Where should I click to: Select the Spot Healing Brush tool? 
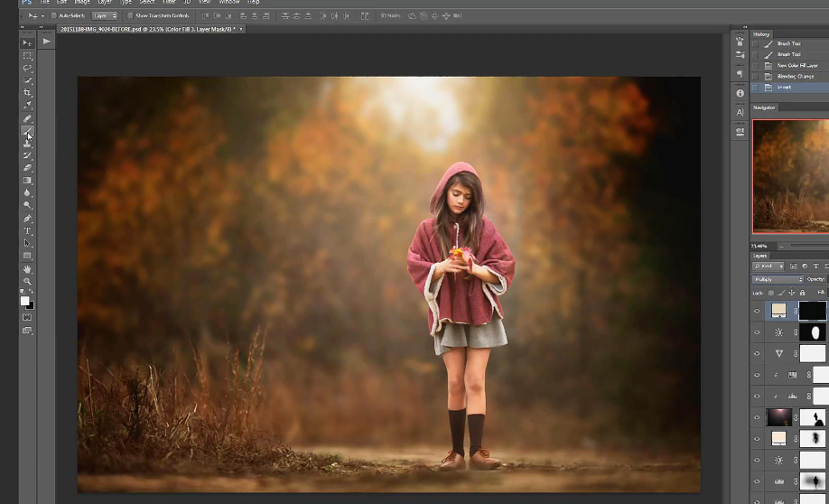tap(27, 118)
